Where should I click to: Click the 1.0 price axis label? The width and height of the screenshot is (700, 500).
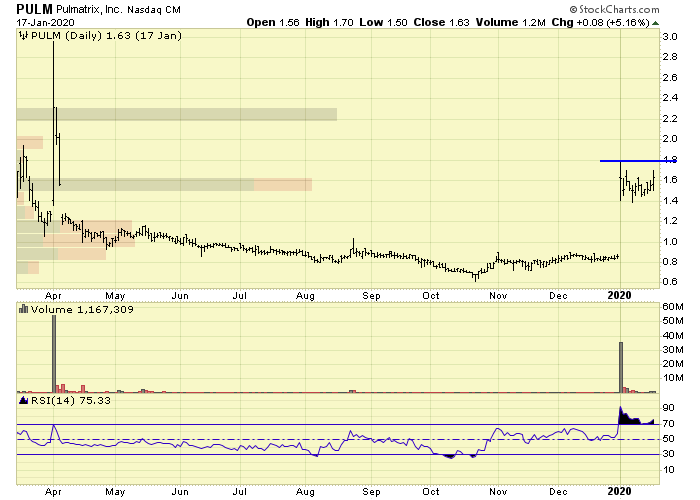point(670,242)
